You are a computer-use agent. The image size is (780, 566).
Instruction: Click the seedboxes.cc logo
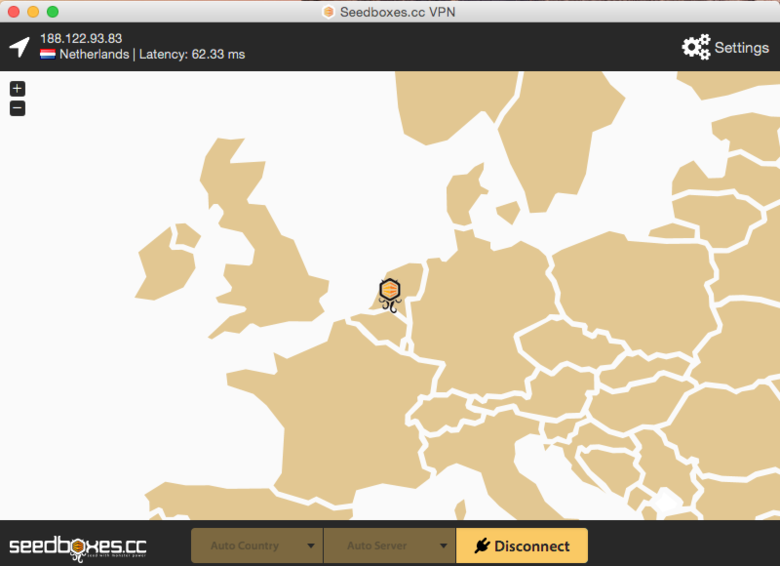(x=78, y=548)
